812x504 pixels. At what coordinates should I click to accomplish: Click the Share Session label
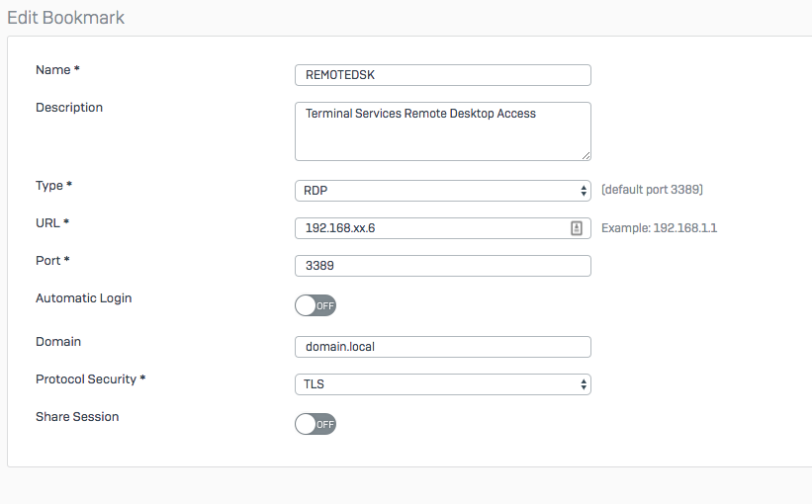(77, 417)
